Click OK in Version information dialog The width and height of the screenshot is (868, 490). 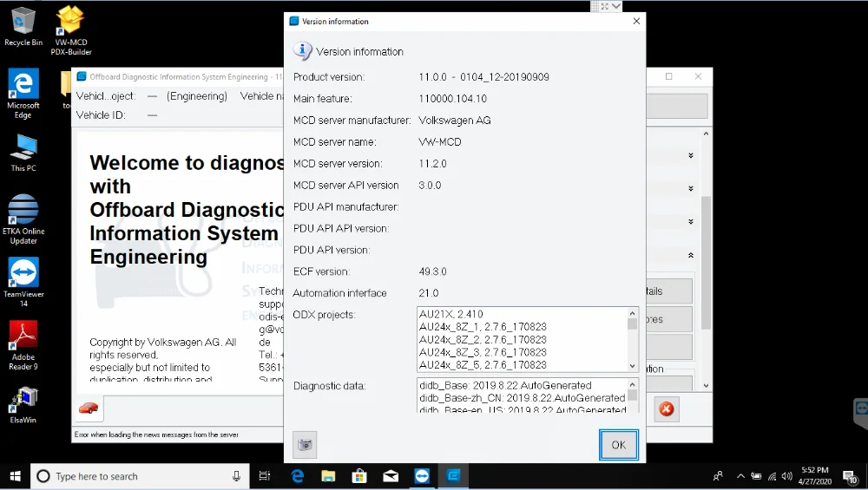pyautogui.click(x=618, y=445)
